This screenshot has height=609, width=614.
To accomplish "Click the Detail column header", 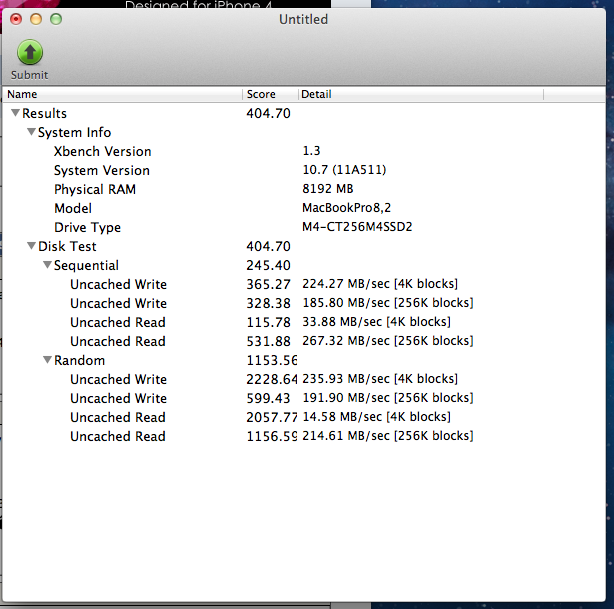I will tap(421, 94).
